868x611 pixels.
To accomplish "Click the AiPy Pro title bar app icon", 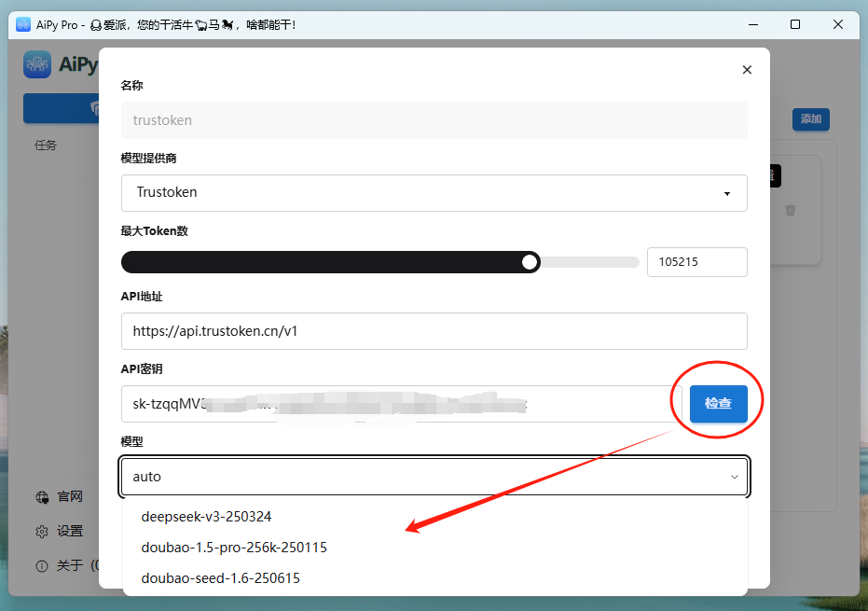I will click(x=23, y=24).
